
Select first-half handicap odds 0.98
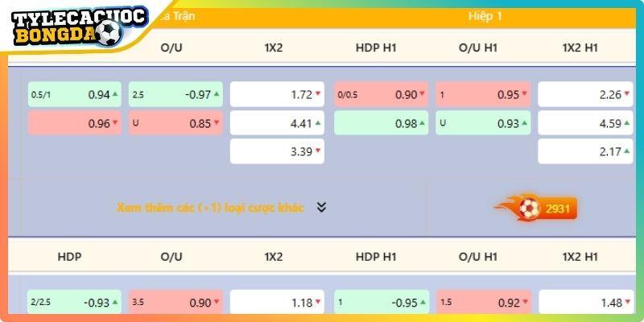click(x=381, y=123)
